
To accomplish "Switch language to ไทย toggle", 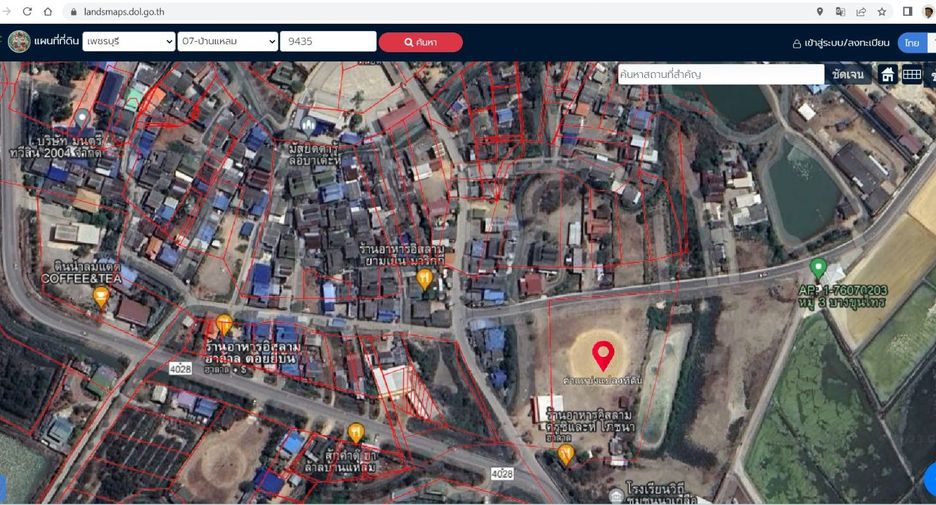I will tap(912, 43).
